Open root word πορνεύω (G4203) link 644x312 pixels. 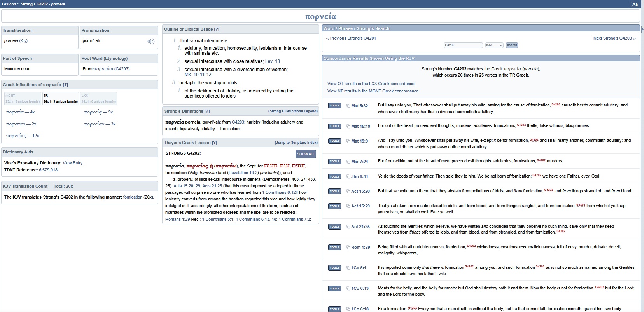pyautogui.click(x=112, y=69)
